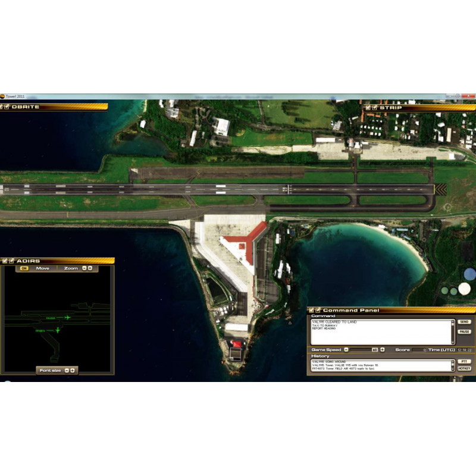Click the edit icon left of the DBRITE title
Viewport: 476px width, 476px height.
point(6,107)
